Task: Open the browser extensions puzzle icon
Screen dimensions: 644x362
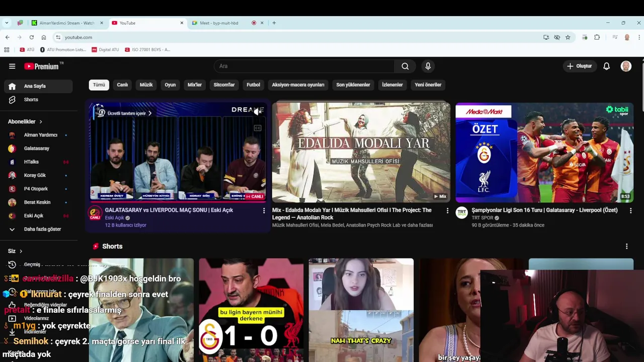Action: (597, 37)
